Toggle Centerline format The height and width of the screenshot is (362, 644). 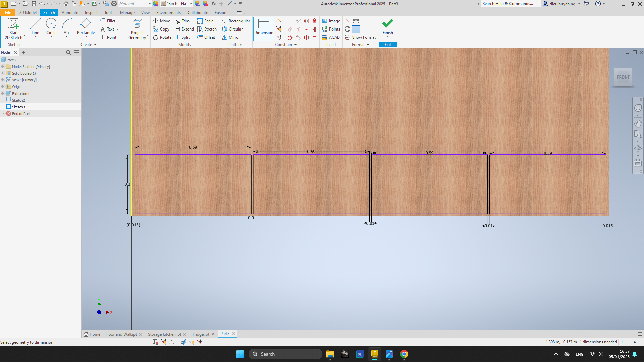348,29
